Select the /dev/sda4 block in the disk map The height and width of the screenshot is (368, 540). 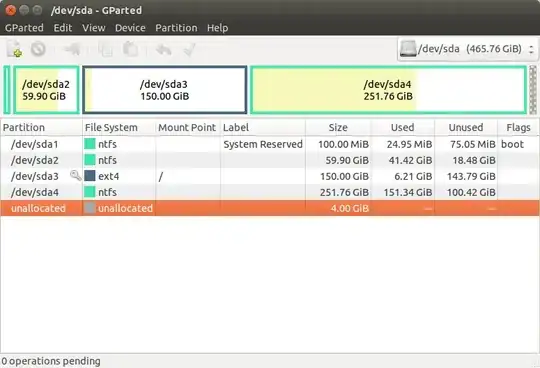[x=388, y=90]
